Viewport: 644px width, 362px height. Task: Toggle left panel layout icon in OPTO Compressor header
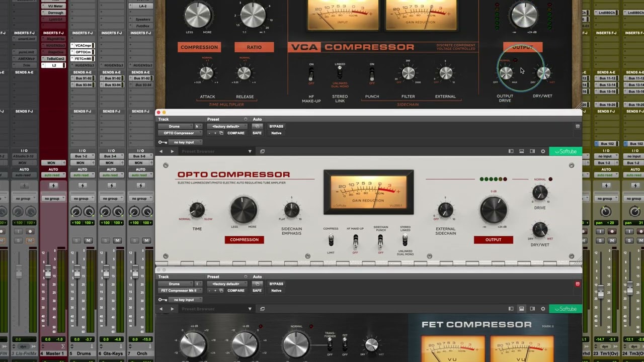pos(511,151)
